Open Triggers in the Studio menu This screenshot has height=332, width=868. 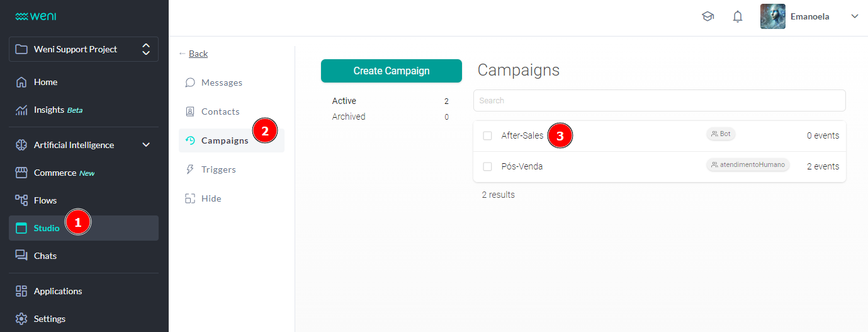pyautogui.click(x=218, y=169)
